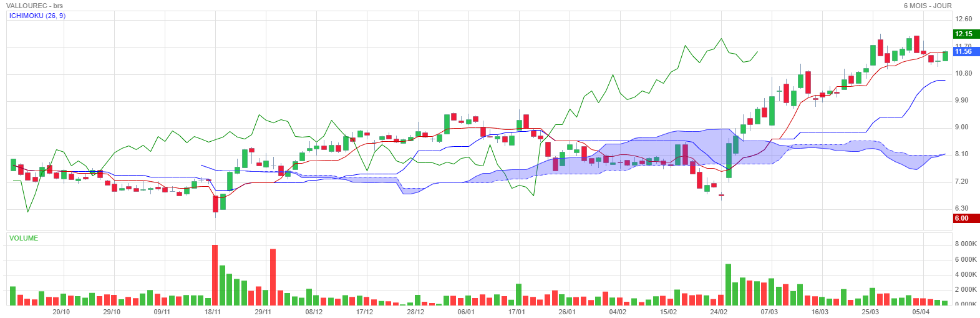
Task: Click the 08/12 date label
Action: click(x=314, y=312)
